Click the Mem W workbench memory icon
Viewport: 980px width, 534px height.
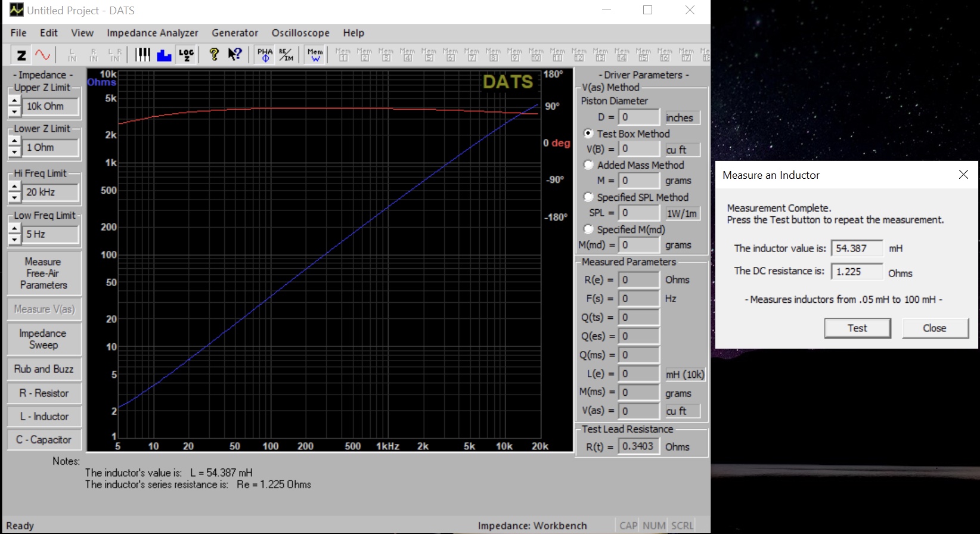click(315, 55)
